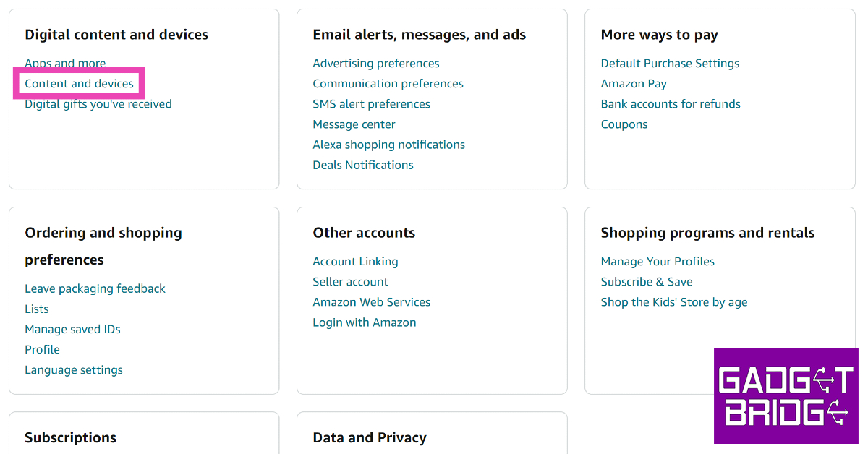Viewport: 868px width, 454px height.
Task: Go to Account Linking
Action: 355,262
